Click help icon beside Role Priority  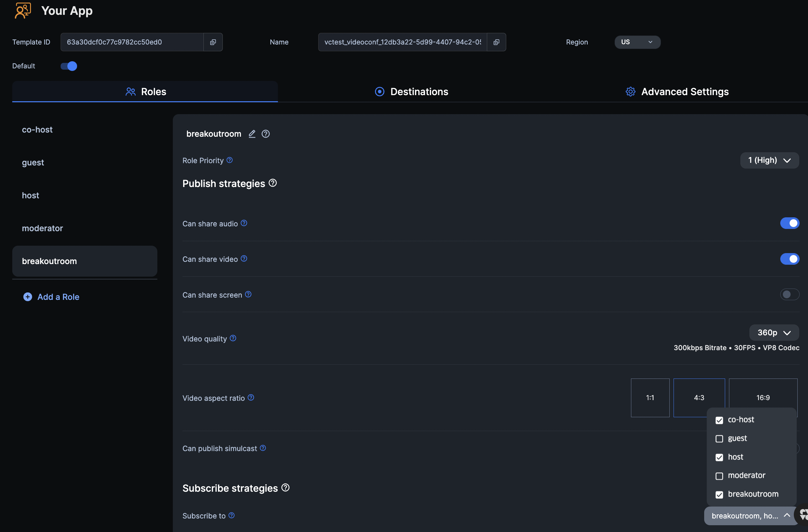point(230,160)
